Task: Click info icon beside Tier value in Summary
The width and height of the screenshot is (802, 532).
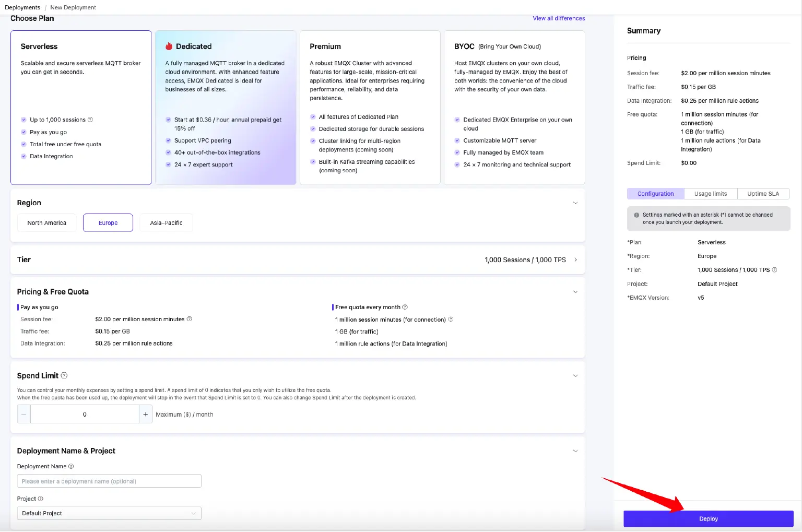Action: point(774,270)
